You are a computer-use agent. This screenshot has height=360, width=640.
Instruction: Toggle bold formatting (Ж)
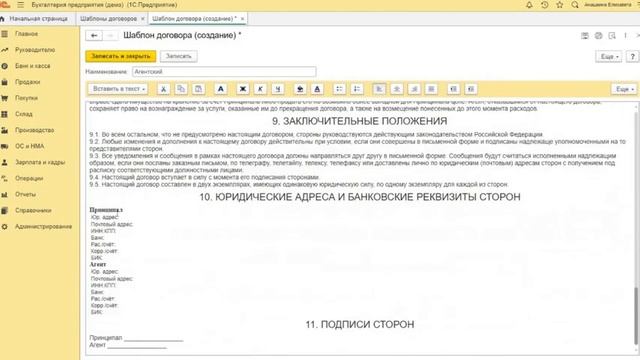(x=242, y=89)
